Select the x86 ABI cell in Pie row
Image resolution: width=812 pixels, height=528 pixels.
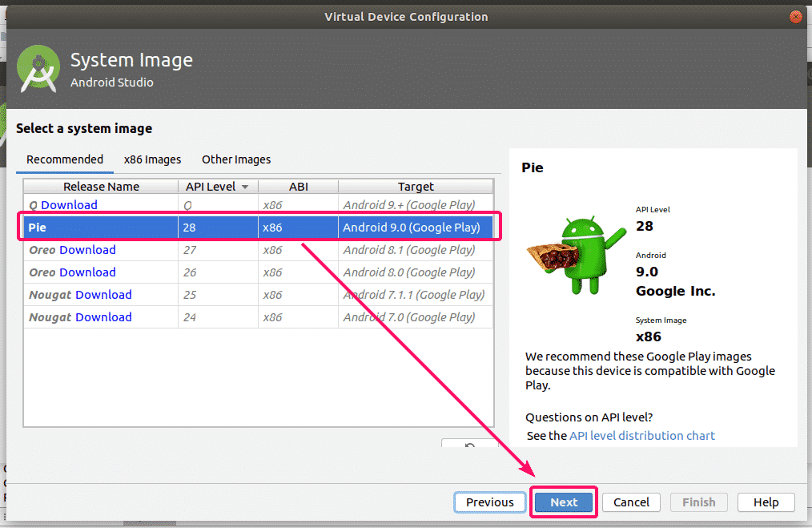(298, 228)
